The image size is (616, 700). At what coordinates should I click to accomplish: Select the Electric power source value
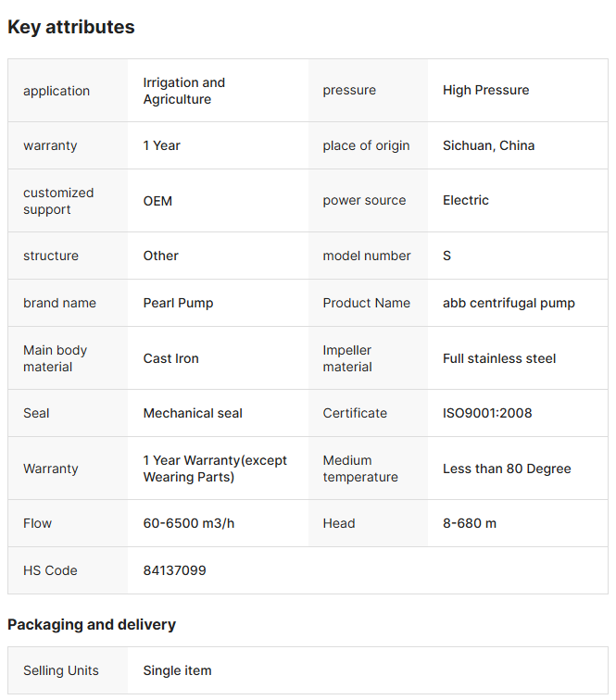[x=465, y=200]
